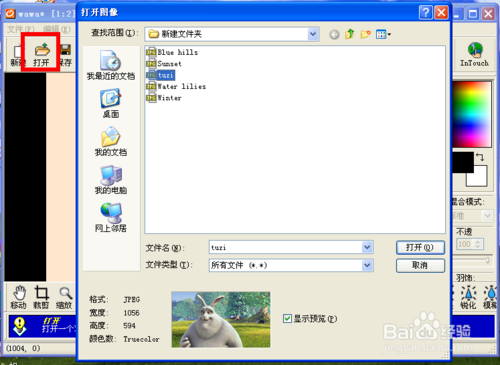The height and width of the screenshot is (365, 500).
Task: Expand the file name dropdown arrow
Action: 367,247
